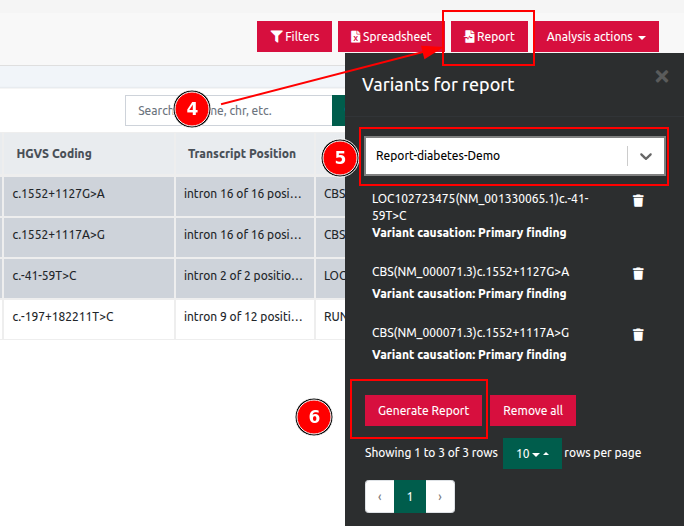Change the rows per page dropdown
Viewport: 684px width, 526px height.
pyautogui.click(x=532, y=453)
